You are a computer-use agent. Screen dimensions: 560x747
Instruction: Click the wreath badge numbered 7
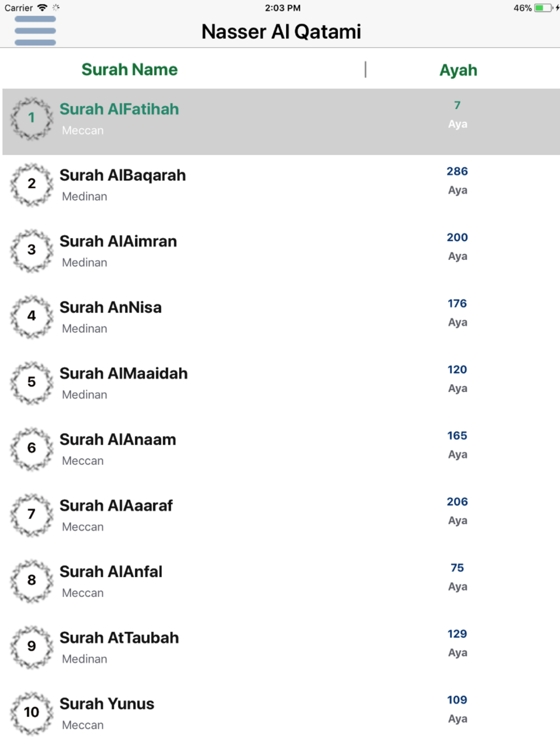[x=32, y=515]
